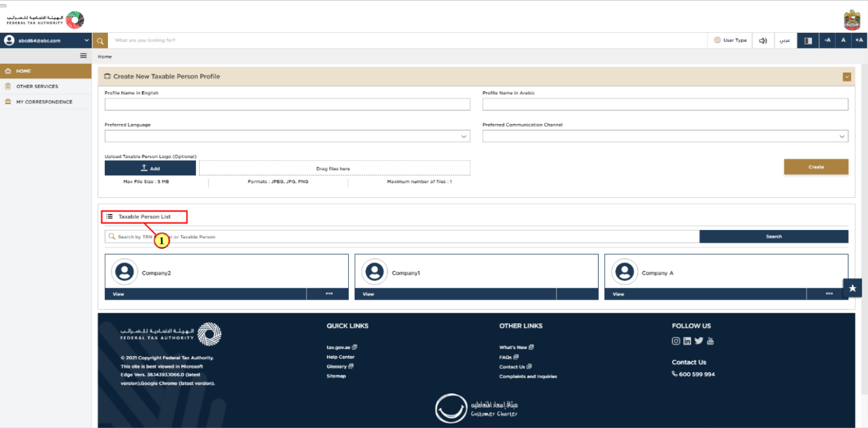Click Search by TRN or Taxable Person field

click(402, 236)
